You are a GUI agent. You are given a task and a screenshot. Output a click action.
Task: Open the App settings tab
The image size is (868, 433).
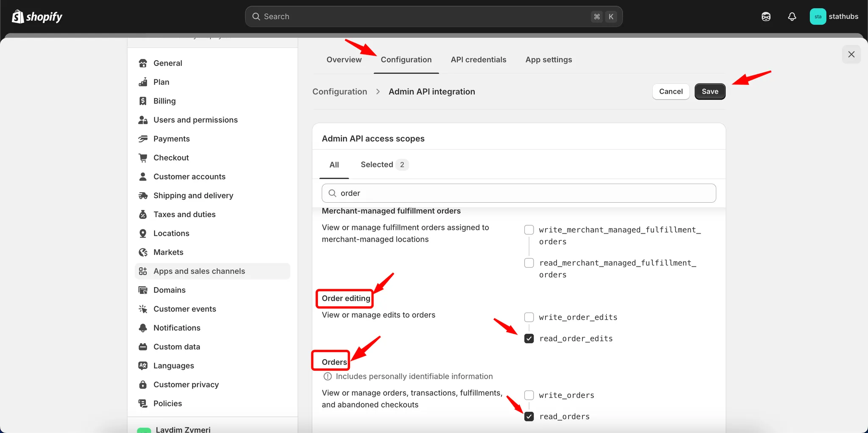click(x=548, y=60)
